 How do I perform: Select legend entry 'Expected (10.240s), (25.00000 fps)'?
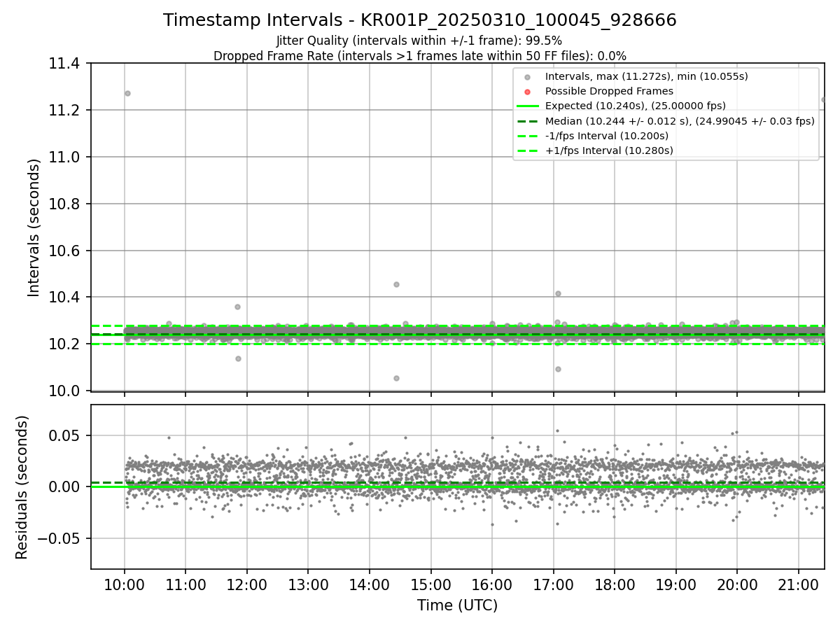[636, 106]
